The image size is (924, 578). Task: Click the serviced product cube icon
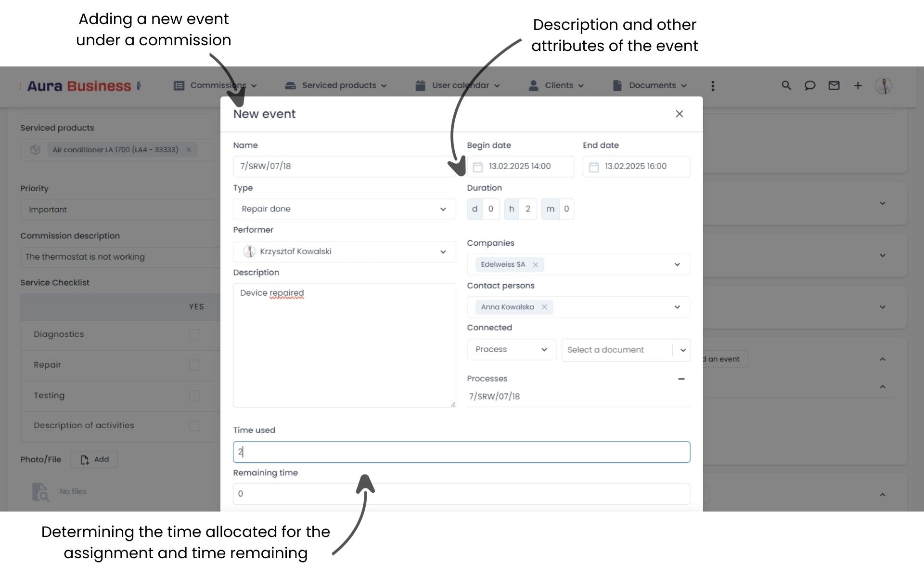[35, 149]
